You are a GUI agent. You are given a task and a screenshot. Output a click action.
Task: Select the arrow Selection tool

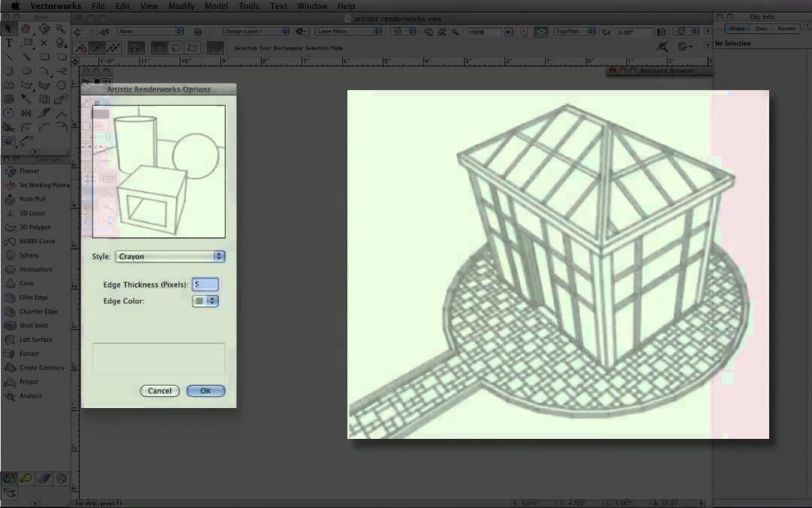point(8,29)
